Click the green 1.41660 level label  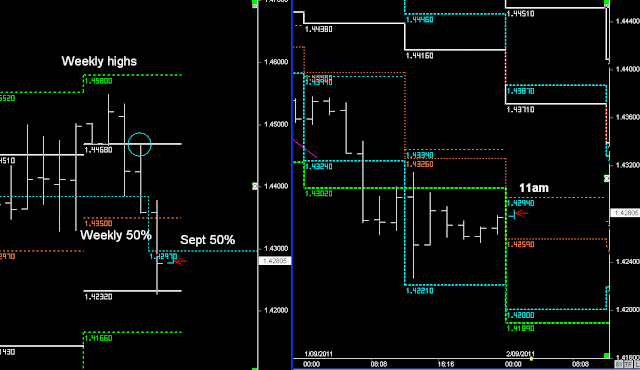click(98, 338)
